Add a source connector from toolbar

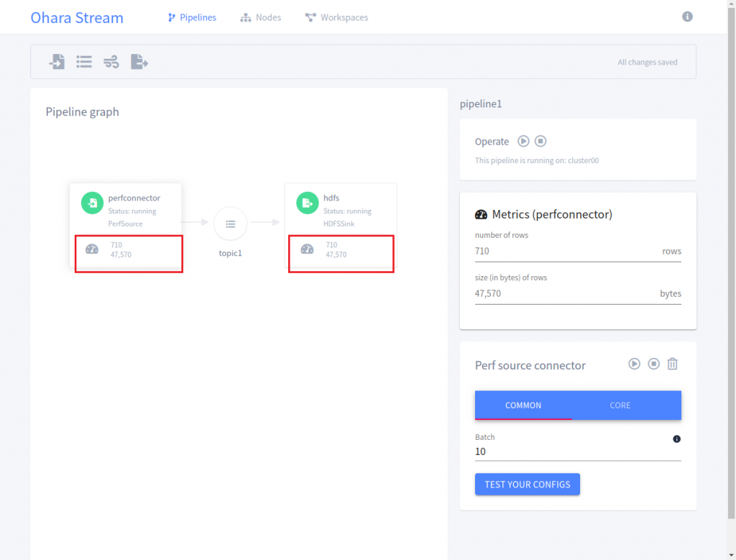(57, 62)
